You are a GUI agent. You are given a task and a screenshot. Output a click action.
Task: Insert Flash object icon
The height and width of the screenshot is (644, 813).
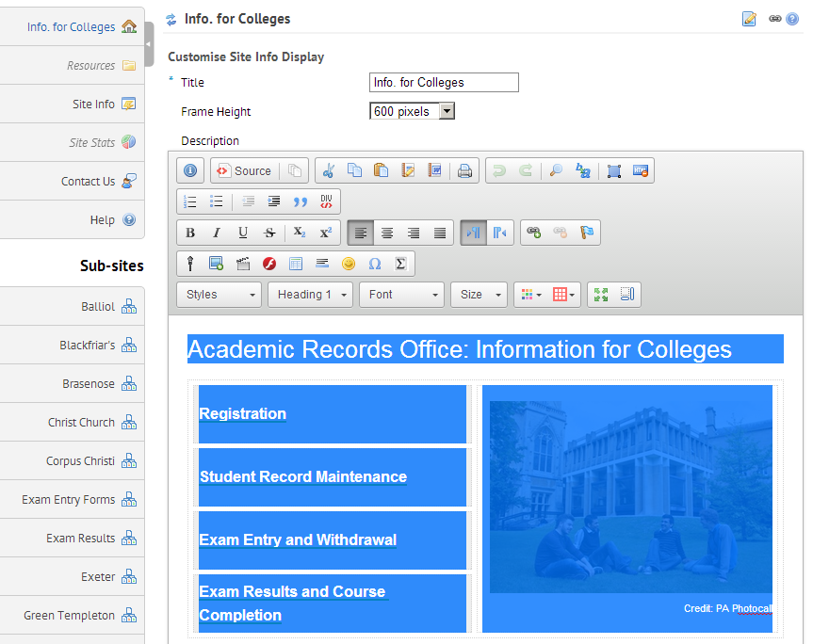pyautogui.click(x=269, y=264)
